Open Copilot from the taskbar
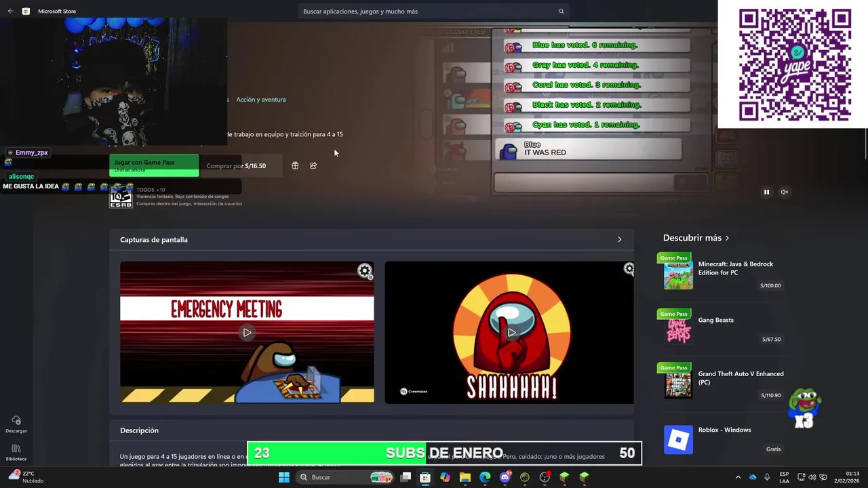The height and width of the screenshot is (488, 868). [445, 477]
